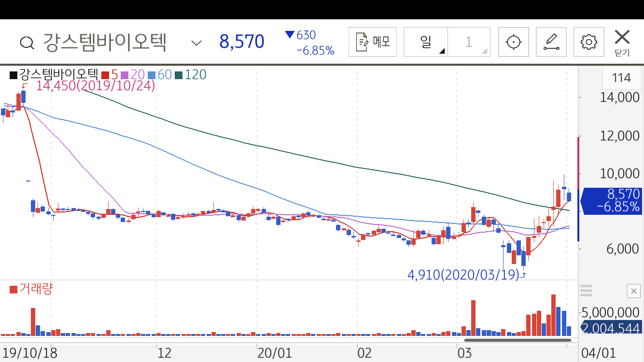Screen dimensions: 644x362
Task: Click the 10,000 price axis label
Action: click(619, 173)
